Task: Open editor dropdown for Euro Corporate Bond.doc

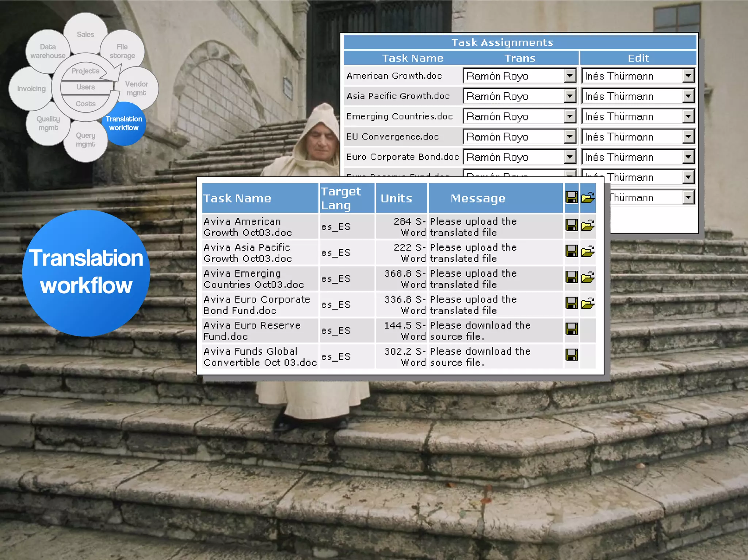Action: point(688,157)
